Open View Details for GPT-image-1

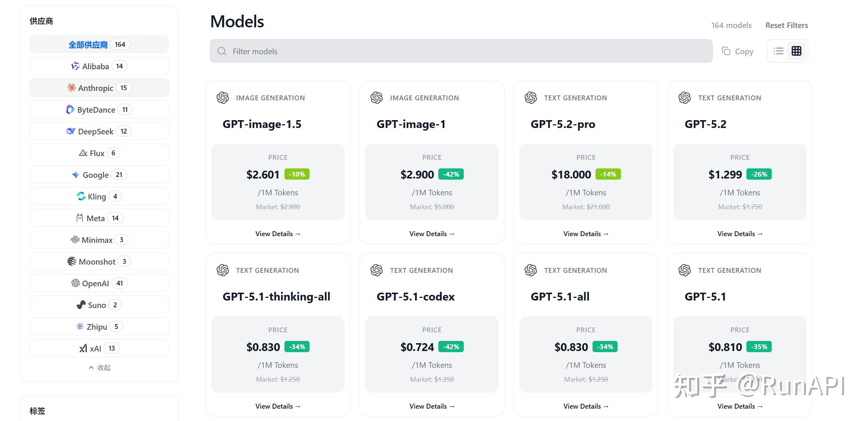(432, 234)
